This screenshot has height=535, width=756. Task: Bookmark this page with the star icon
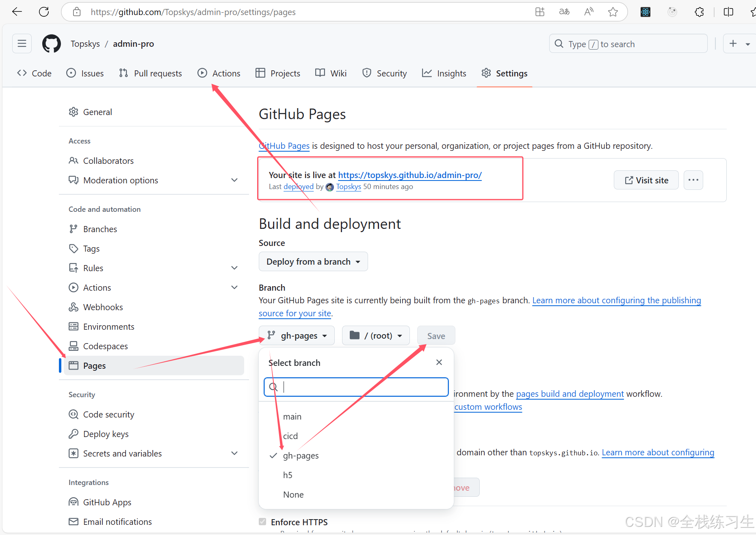[613, 12]
